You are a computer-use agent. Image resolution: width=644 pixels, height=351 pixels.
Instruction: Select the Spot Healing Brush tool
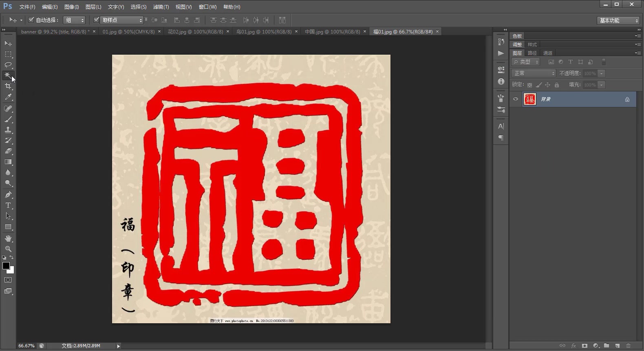coord(8,109)
